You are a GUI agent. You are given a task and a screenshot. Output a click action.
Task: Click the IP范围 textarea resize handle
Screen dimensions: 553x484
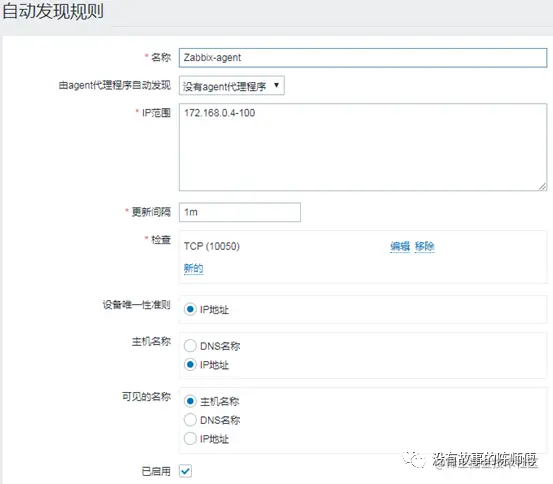tap(543, 187)
